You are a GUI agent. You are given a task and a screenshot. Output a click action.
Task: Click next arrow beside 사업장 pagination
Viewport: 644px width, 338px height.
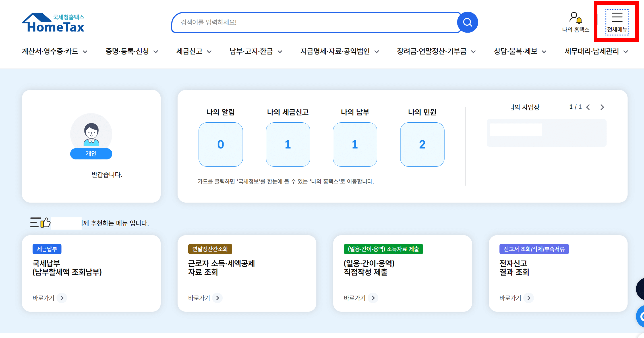[x=602, y=107]
